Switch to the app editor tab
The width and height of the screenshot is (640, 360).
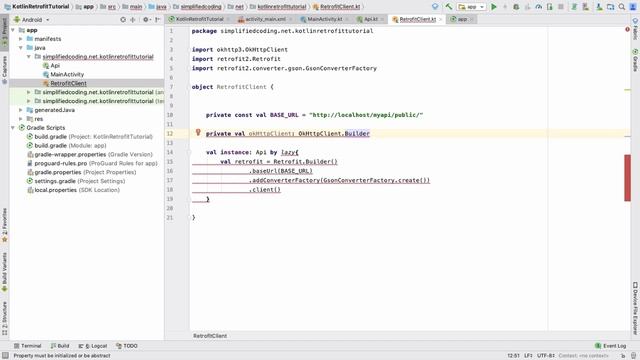coord(462,19)
